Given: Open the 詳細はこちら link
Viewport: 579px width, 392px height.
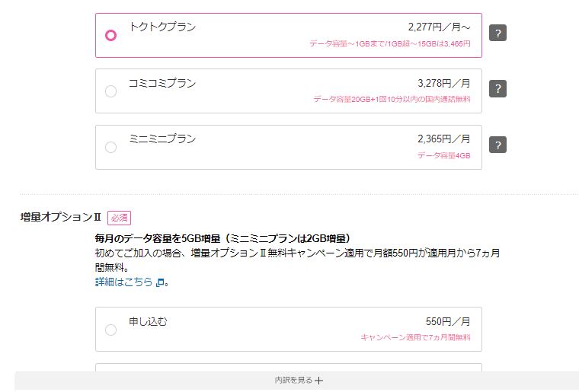Looking at the screenshot, I should coord(123,282).
